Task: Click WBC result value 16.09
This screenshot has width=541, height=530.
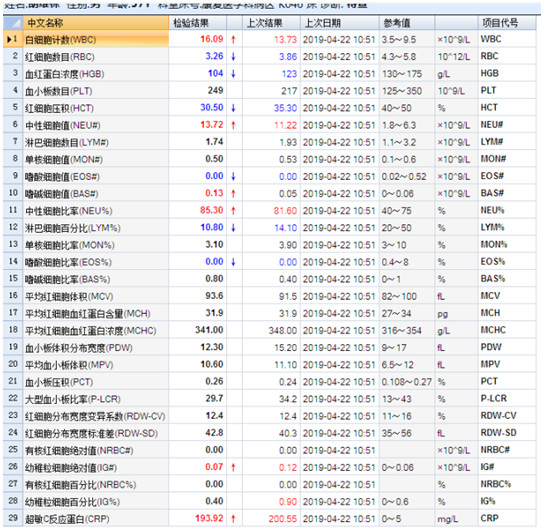Action: [212, 39]
